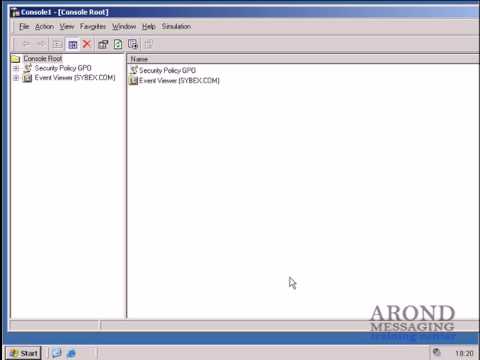Click the Security Policy GPO icon in tree
The width and height of the screenshot is (480, 360).
[28, 68]
